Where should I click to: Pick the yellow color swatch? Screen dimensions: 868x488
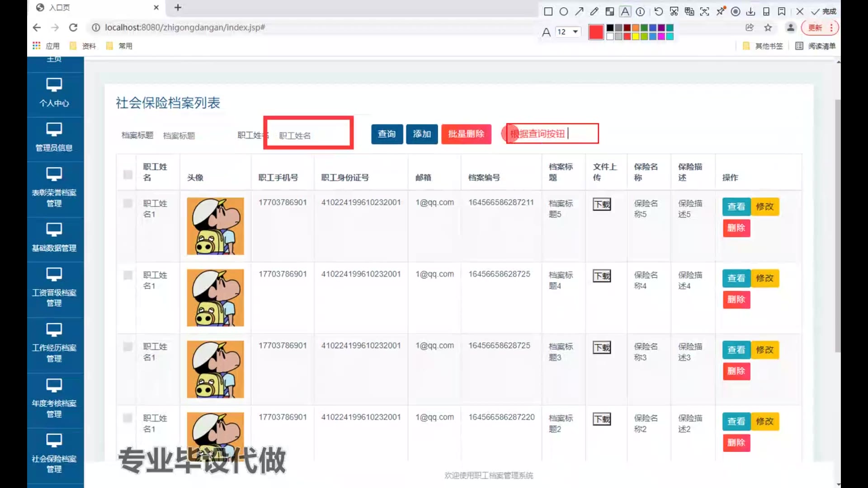tap(636, 36)
